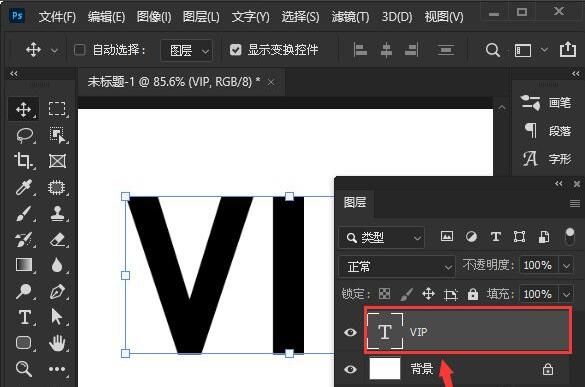Select the Crop tool
The width and height of the screenshot is (585, 387).
pos(24,161)
